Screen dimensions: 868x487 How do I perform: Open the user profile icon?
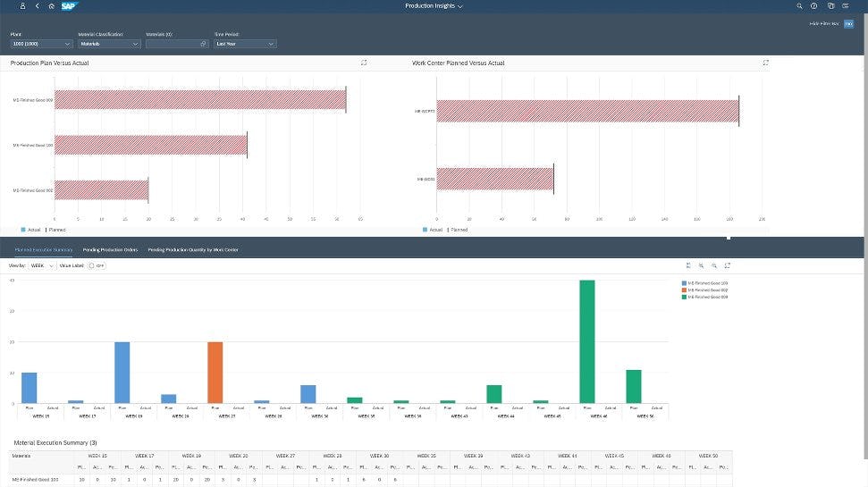(22, 6)
